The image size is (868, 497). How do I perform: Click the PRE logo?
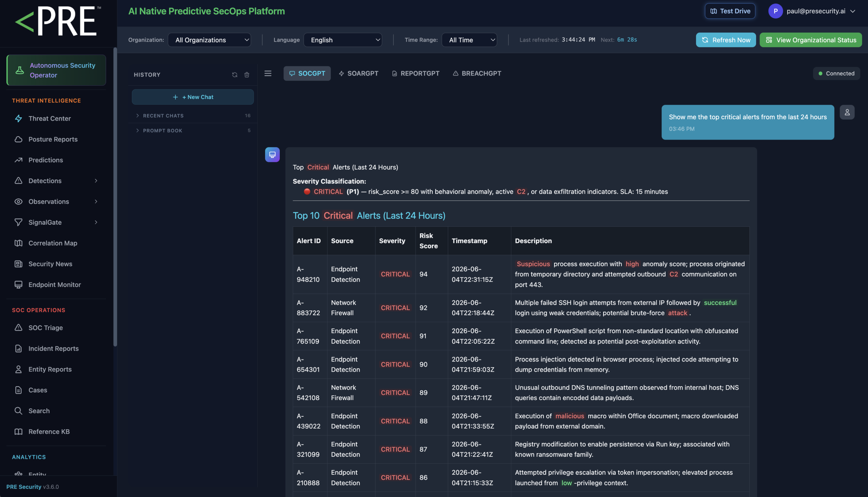tap(58, 21)
